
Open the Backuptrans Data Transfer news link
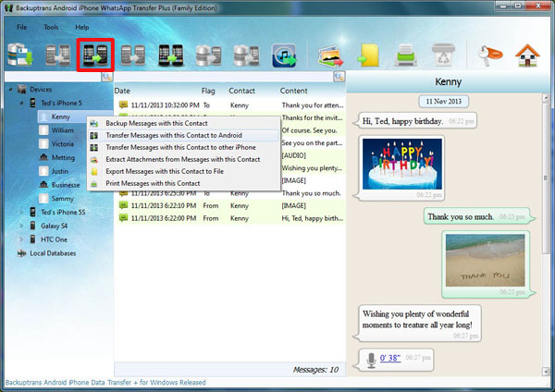(x=105, y=383)
